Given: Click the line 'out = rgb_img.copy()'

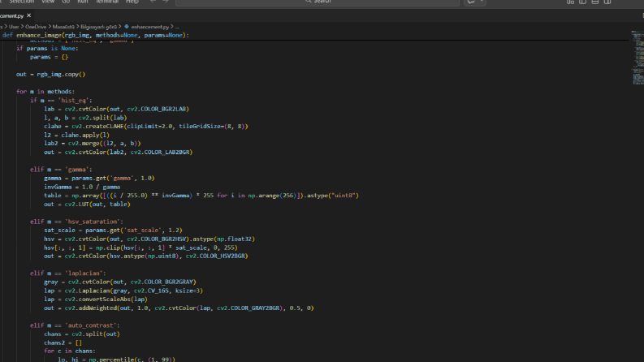Looking at the screenshot, I should click(50, 75).
